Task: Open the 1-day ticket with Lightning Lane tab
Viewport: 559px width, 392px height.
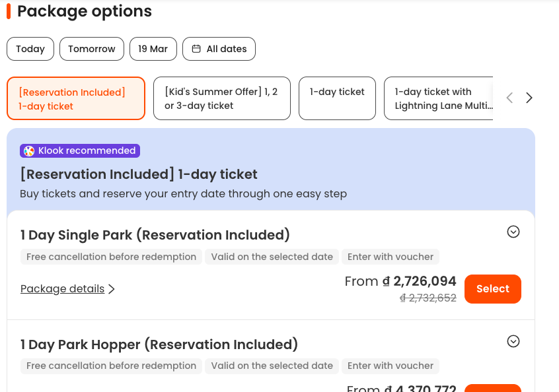Action: coord(438,99)
